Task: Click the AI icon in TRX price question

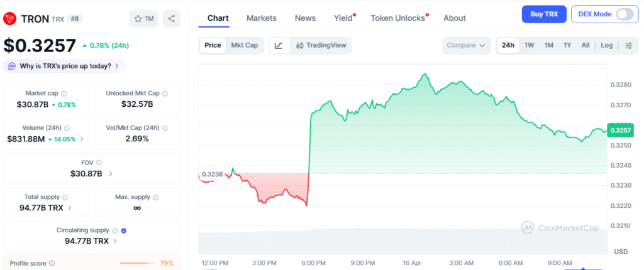Action: (x=13, y=66)
